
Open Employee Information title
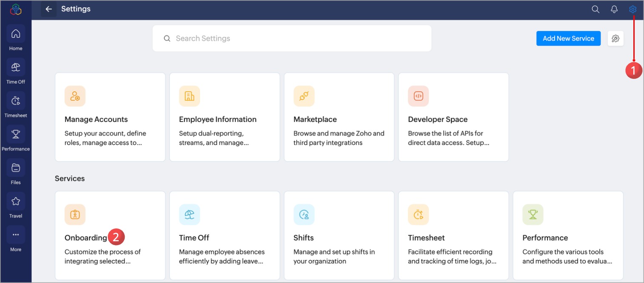tap(218, 119)
